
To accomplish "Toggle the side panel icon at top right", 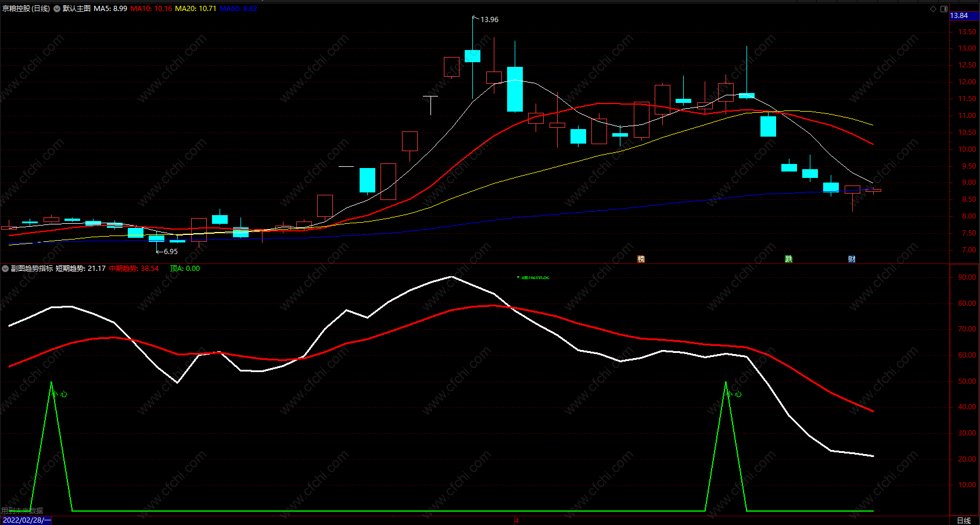I will tap(944, 9).
